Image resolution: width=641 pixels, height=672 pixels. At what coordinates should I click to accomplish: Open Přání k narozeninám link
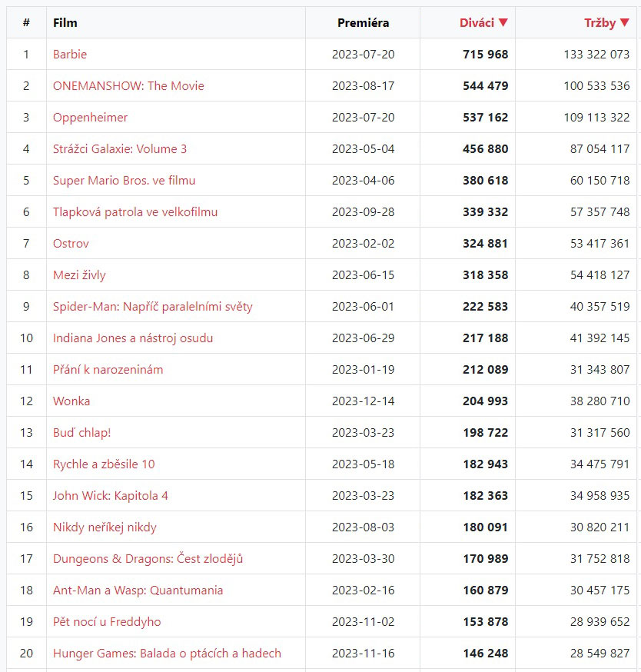(108, 369)
